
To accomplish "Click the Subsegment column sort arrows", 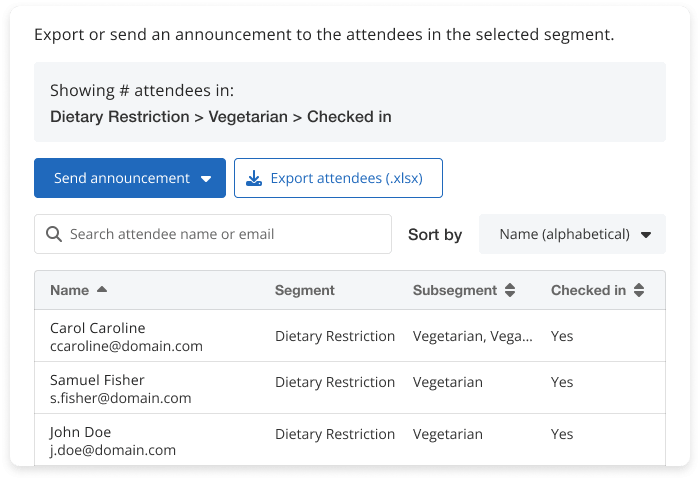I will (x=510, y=290).
